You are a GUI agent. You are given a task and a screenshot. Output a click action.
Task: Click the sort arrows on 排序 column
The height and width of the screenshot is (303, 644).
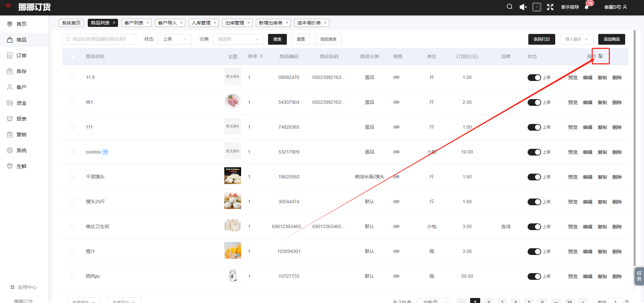coord(261,56)
